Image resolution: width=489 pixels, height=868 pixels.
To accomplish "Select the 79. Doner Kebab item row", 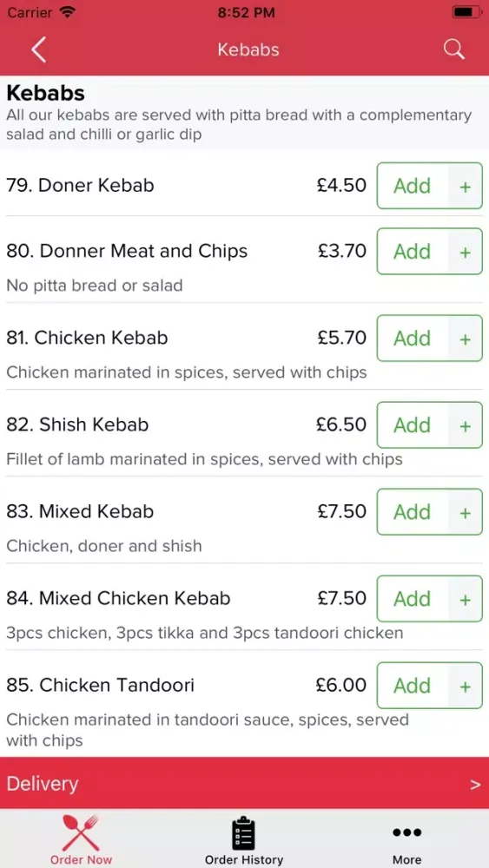I will pos(244,186).
